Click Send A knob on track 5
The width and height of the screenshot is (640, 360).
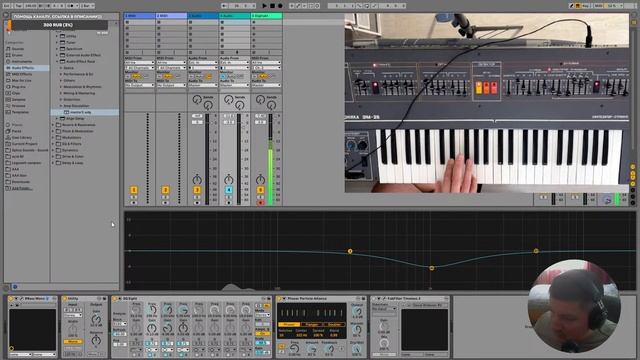coord(260,99)
